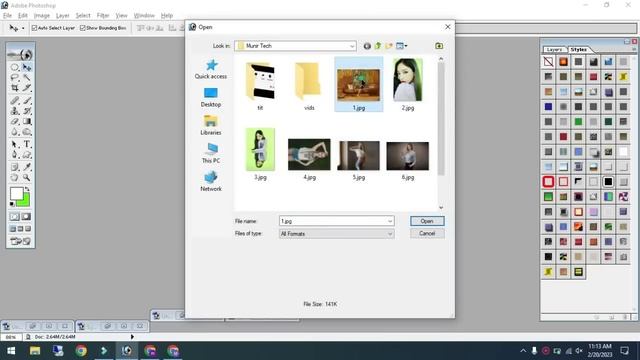
Task: Click the Cancel button in the dialog
Action: tap(427, 233)
